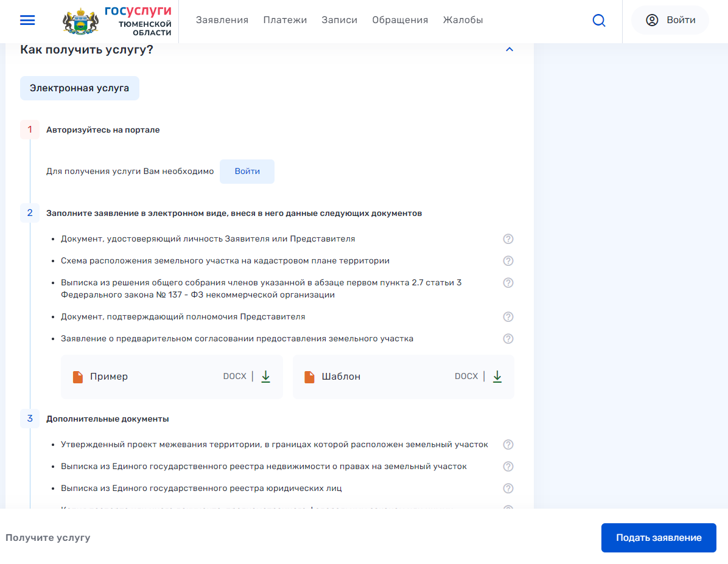The height and width of the screenshot is (564, 728).
Task: Click the Войти button in the header
Action: 670,20
